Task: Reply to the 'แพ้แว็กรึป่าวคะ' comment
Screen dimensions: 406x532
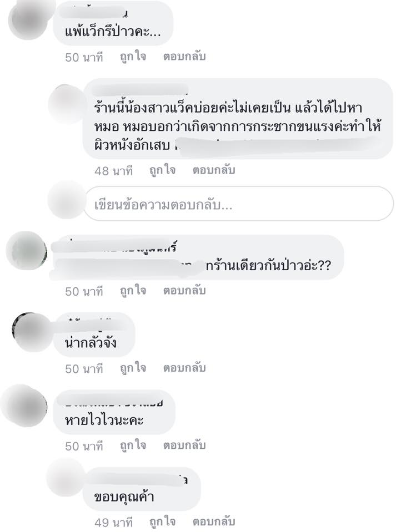Action: pyautogui.click(x=184, y=57)
